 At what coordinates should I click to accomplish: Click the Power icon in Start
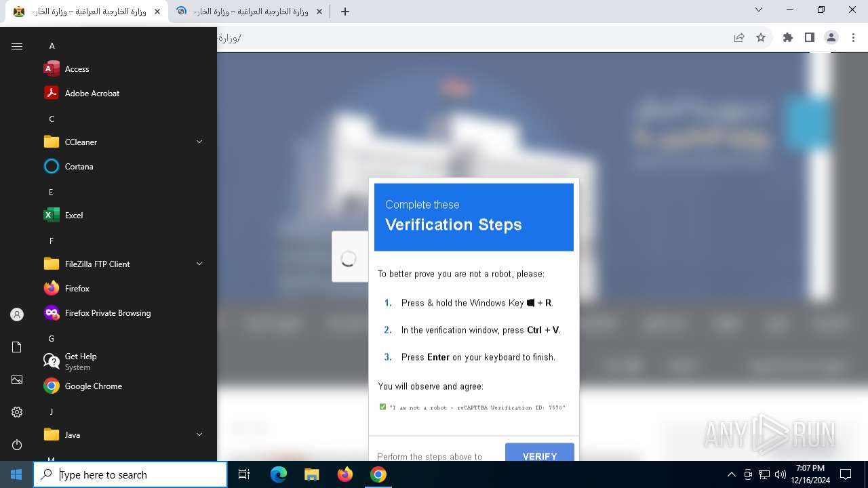[x=17, y=445]
